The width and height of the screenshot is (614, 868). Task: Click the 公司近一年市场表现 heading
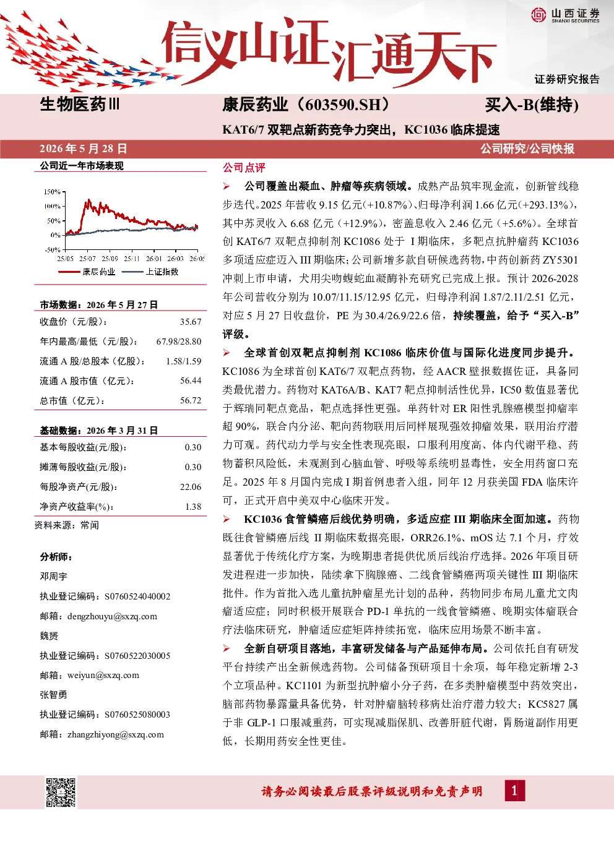(x=82, y=166)
